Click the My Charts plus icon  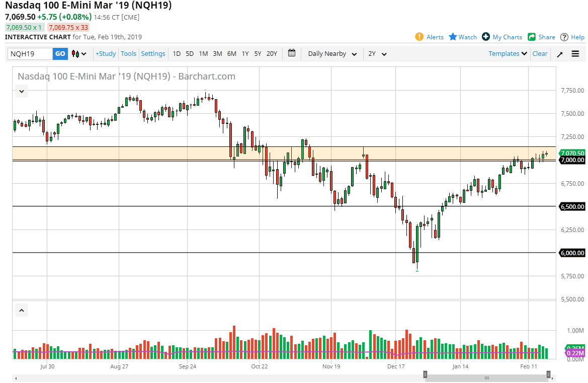coord(486,37)
